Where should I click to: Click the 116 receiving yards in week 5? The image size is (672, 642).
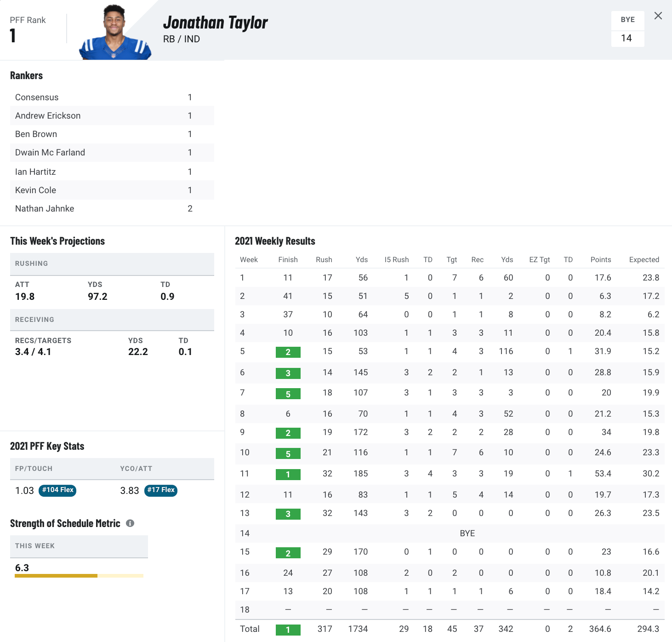tap(506, 351)
